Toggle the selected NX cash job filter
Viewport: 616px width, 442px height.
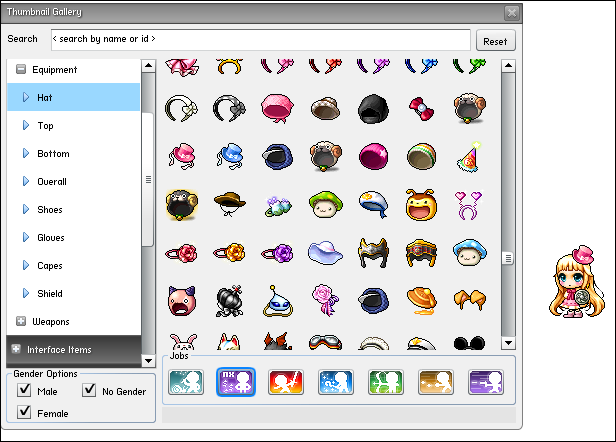[x=236, y=382]
